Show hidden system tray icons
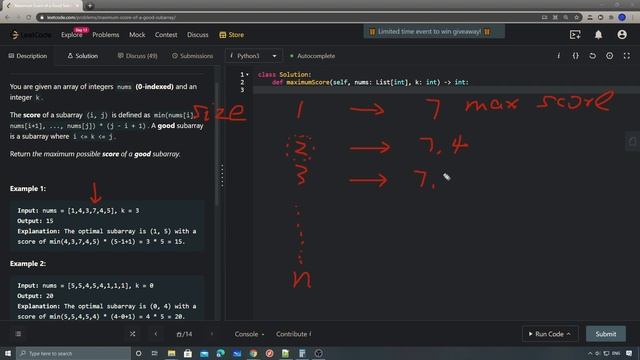640x360 pixels. click(590, 353)
